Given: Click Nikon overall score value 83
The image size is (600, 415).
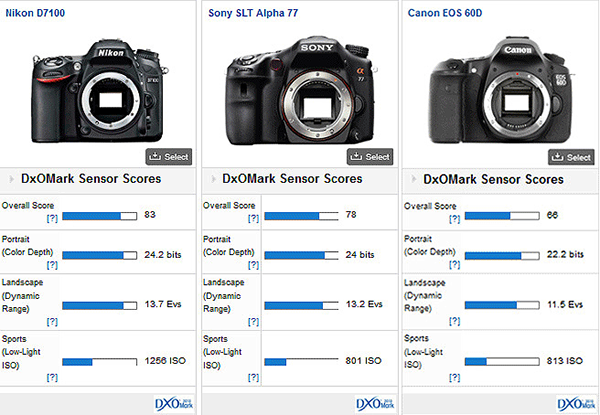Looking at the screenshot, I should [150, 215].
